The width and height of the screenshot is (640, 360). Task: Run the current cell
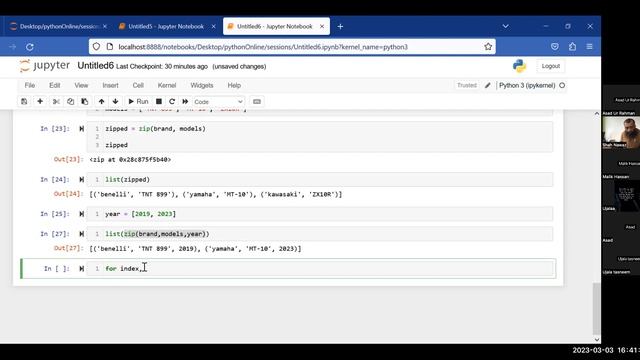(138, 101)
